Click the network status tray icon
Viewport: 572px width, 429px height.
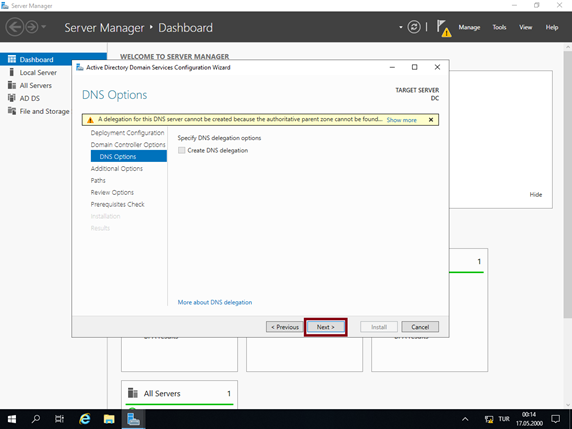click(x=489, y=420)
